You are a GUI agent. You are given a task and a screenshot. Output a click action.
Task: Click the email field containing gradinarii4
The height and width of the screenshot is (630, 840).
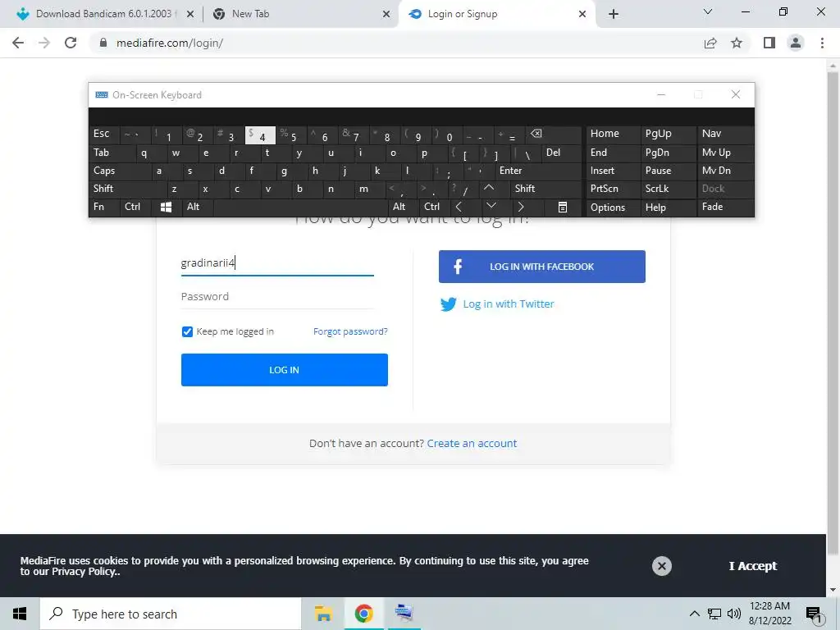[277, 263]
